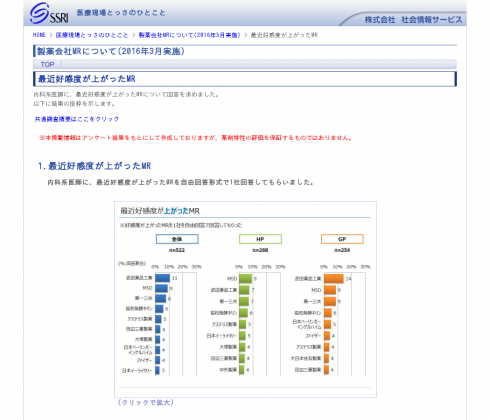Open the 医療現場とっさのひとこと breadcrumb link

click(x=92, y=35)
